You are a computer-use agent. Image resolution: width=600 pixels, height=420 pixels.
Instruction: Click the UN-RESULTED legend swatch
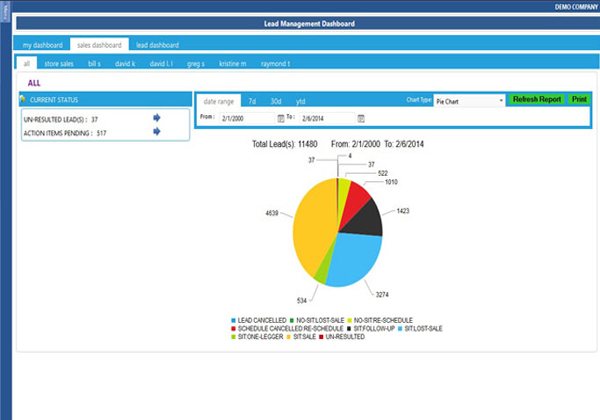point(321,337)
